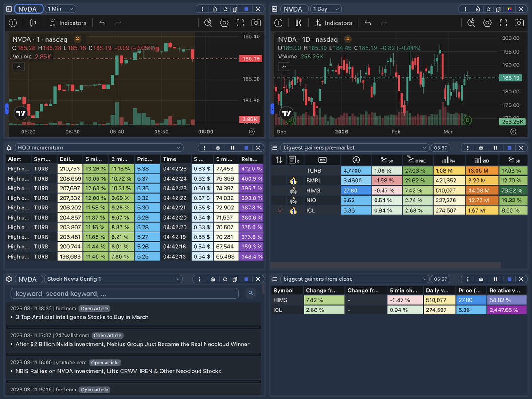Open the biggest gainers pre-market selector dropdown
This screenshot has width=532, height=399.
355,148
